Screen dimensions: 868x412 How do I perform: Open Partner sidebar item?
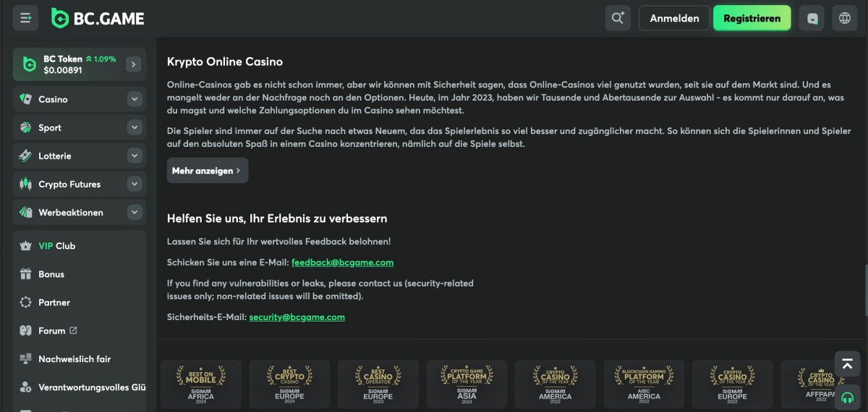click(x=54, y=303)
